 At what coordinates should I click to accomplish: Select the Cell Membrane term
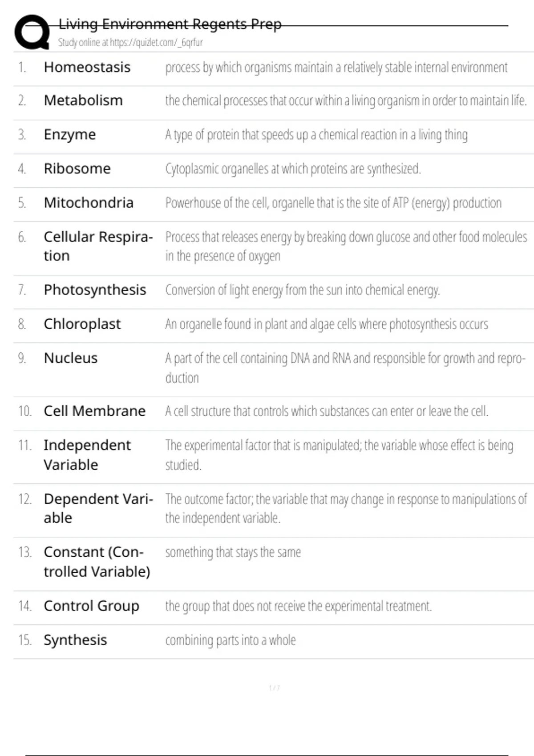(94, 411)
